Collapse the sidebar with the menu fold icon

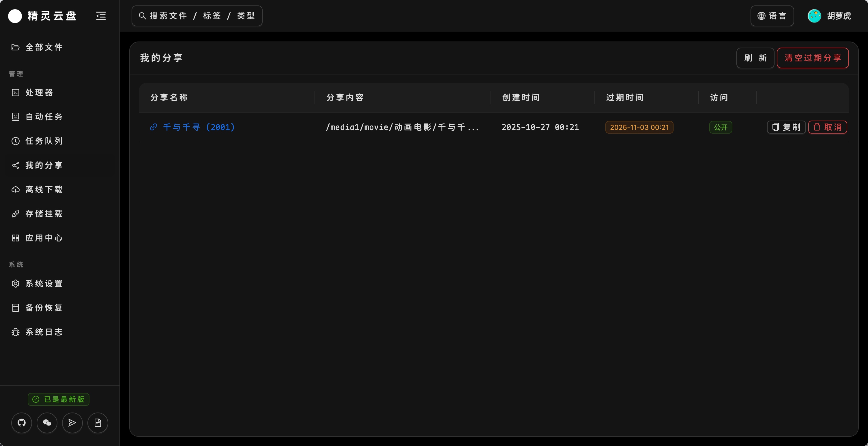click(x=101, y=16)
